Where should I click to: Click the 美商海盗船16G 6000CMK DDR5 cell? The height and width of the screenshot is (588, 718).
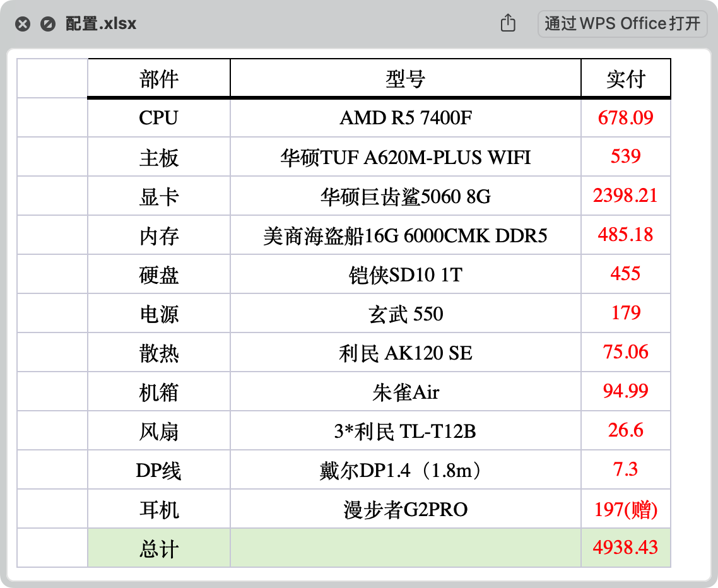(405, 235)
